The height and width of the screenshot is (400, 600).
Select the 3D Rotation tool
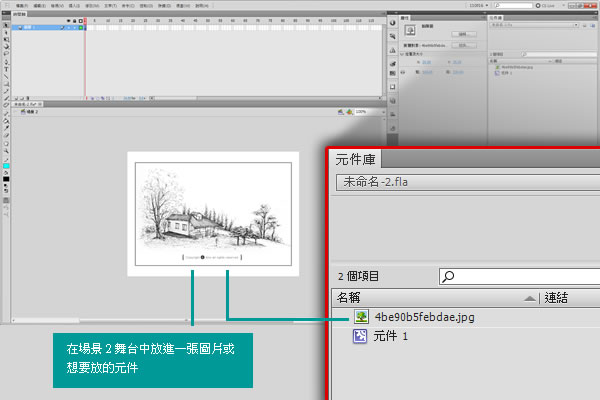pos(6,46)
